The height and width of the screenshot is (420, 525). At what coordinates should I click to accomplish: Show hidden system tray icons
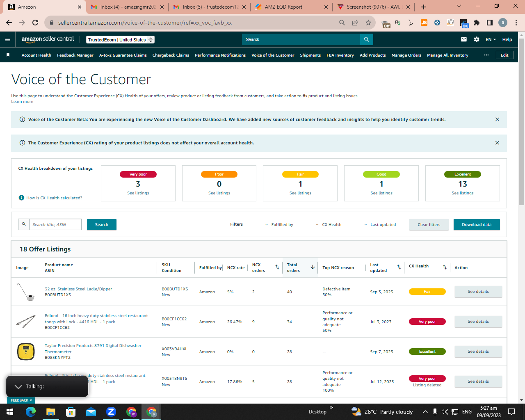[x=425, y=412]
